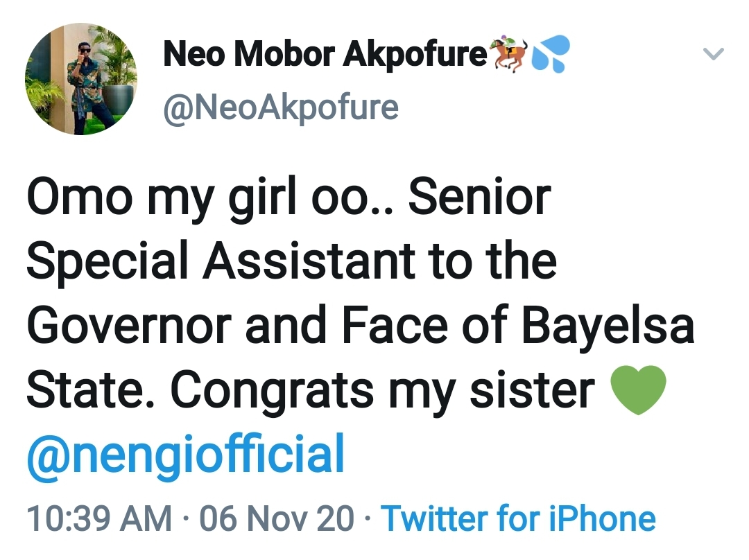Click the word "Senior" in the tweet
This screenshot has width=749, height=560.
click(x=480, y=197)
